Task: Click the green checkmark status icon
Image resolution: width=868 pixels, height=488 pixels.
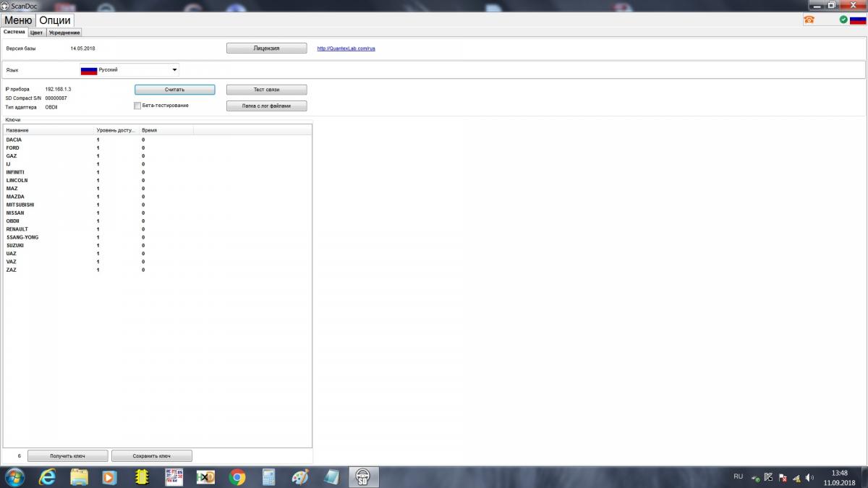Action: pos(843,20)
